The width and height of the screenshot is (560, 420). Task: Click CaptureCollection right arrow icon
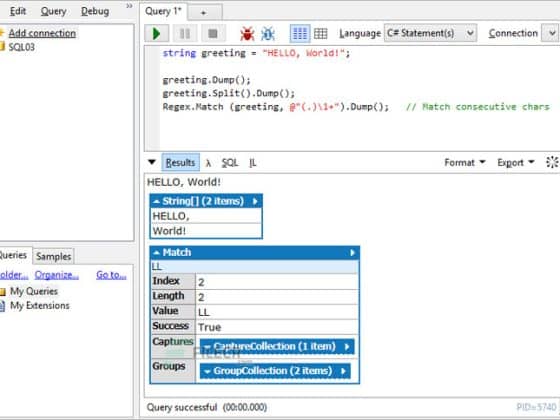[347, 347]
